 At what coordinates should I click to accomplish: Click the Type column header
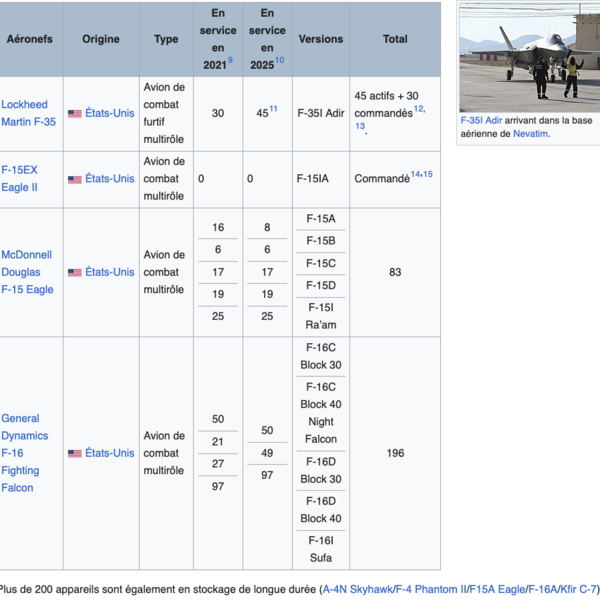(166, 39)
